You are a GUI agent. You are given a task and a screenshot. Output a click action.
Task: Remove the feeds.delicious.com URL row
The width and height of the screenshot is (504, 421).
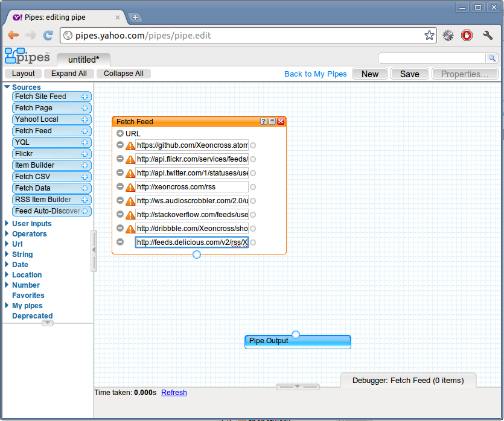click(x=120, y=242)
